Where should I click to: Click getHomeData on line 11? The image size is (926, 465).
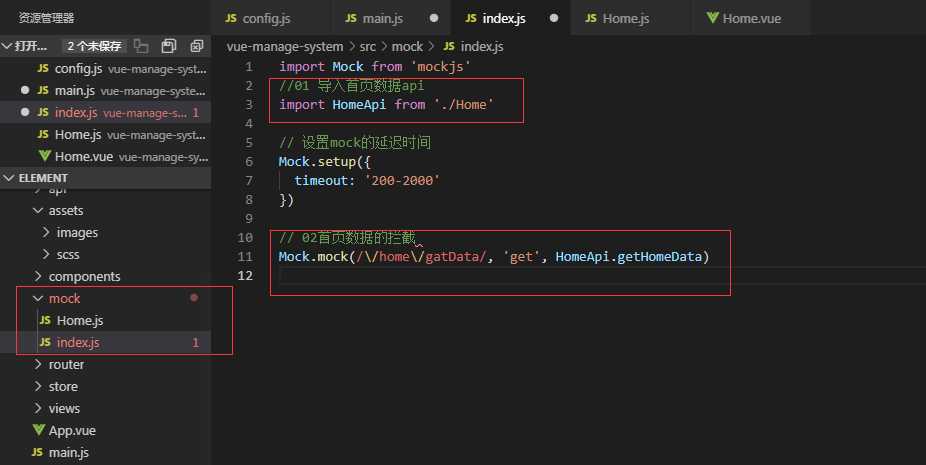(659, 256)
